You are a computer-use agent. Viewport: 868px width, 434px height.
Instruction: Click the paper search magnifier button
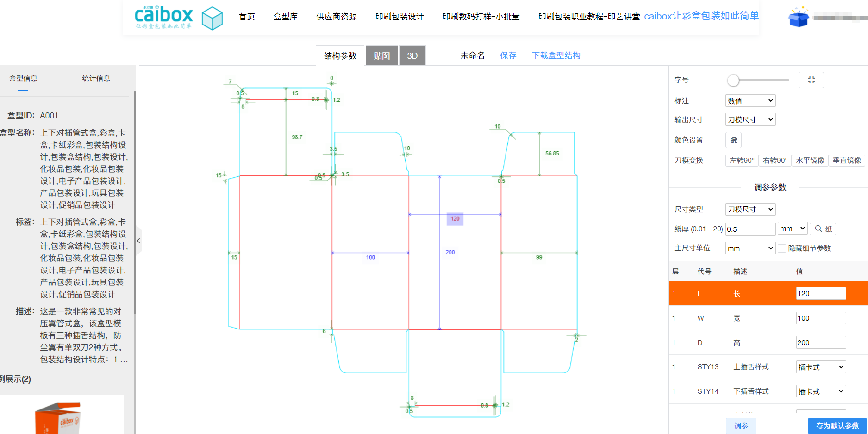(823, 229)
